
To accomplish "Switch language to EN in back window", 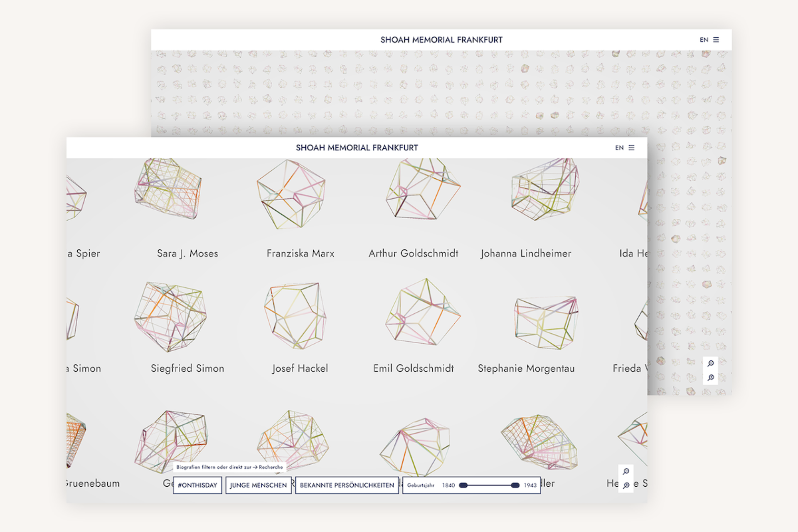I will point(704,40).
